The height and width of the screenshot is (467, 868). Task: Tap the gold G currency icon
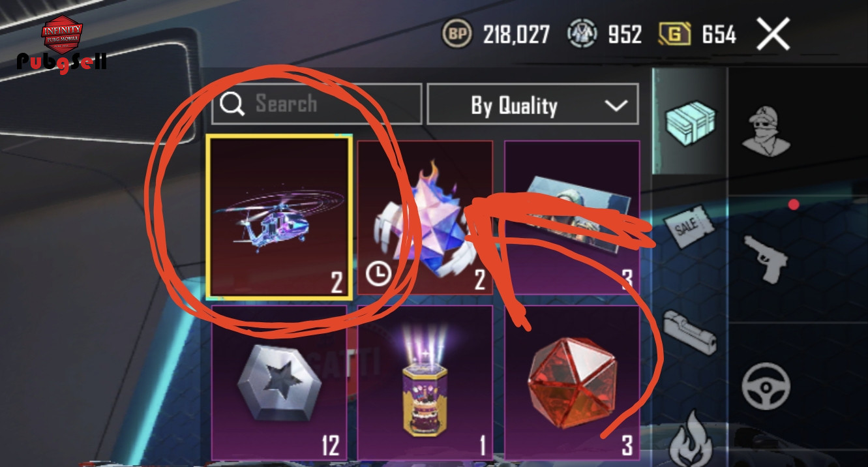pyautogui.click(x=675, y=34)
